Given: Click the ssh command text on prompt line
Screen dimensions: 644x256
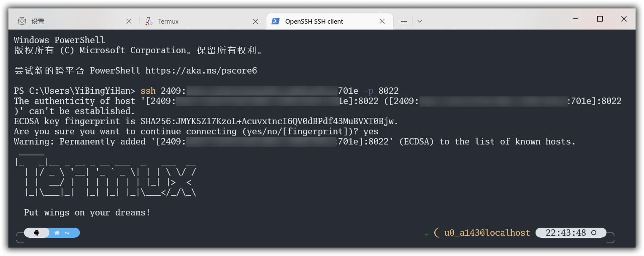Looking at the screenshot, I should 148,91.
